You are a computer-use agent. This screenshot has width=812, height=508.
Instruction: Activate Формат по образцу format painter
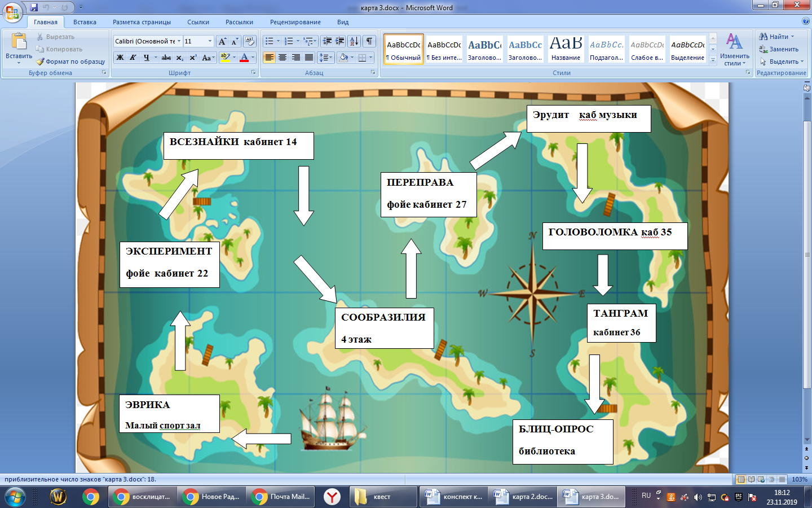coord(70,62)
